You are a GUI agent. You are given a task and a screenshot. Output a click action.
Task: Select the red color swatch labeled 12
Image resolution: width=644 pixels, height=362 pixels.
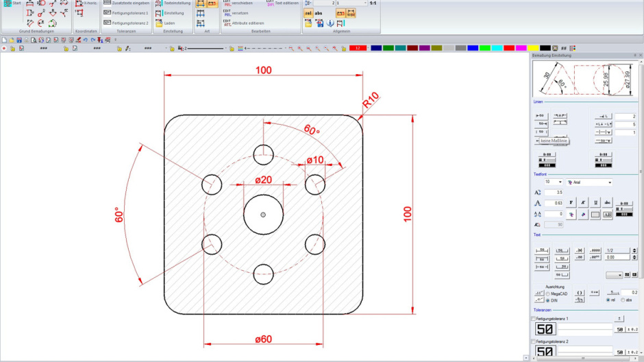(358, 48)
